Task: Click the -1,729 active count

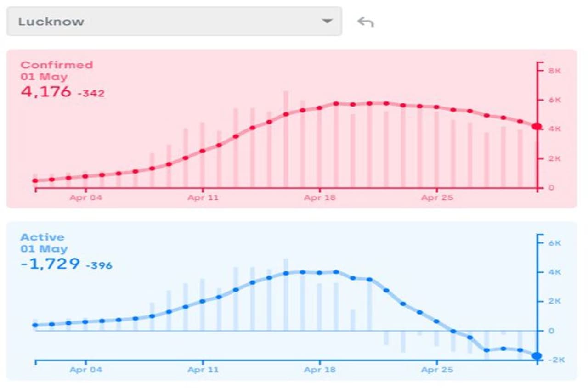Action: [x=50, y=264]
